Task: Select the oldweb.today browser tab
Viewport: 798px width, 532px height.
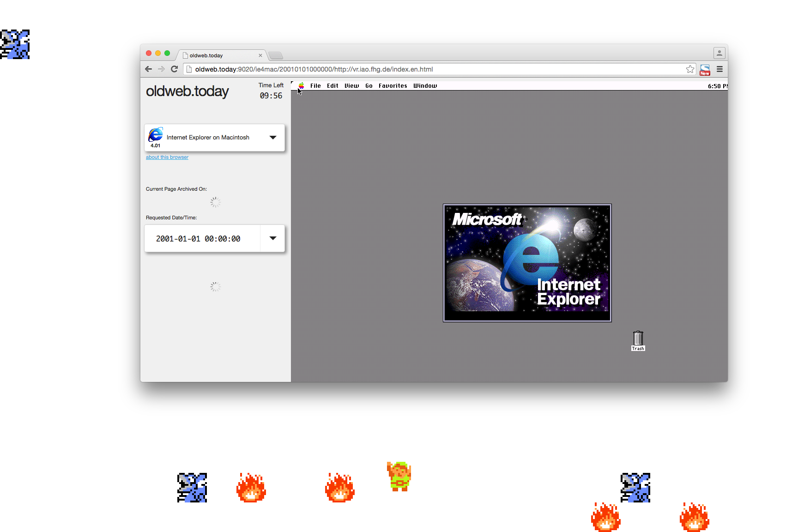Action: coord(222,55)
